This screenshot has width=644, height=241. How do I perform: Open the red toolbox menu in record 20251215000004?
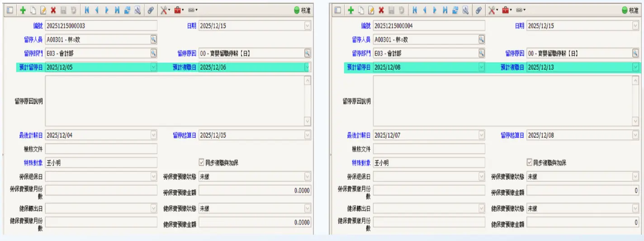tap(507, 10)
